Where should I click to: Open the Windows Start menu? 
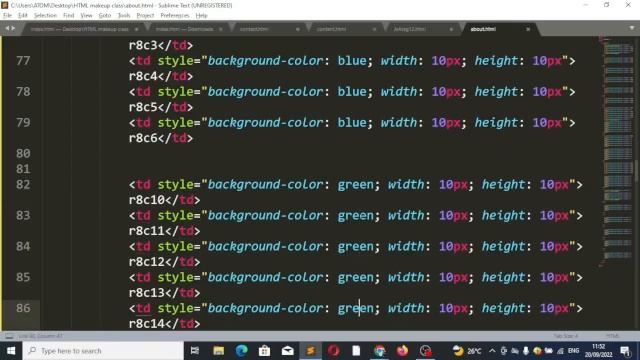coord(11,351)
